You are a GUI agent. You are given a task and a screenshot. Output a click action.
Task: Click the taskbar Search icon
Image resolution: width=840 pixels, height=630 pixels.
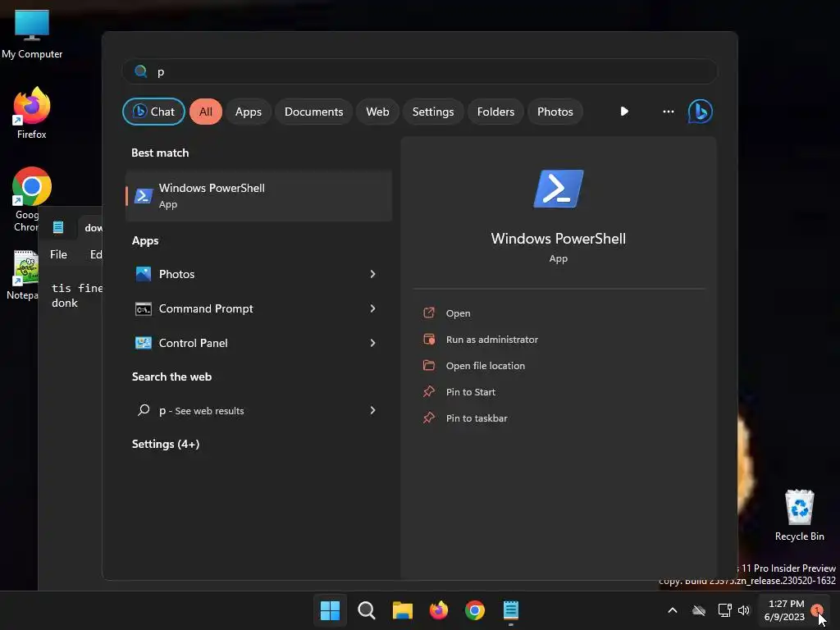click(x=367, y=610)
